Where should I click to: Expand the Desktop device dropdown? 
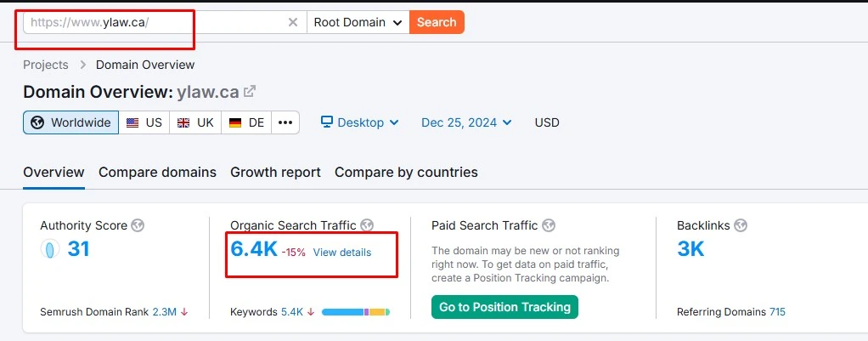359,122
